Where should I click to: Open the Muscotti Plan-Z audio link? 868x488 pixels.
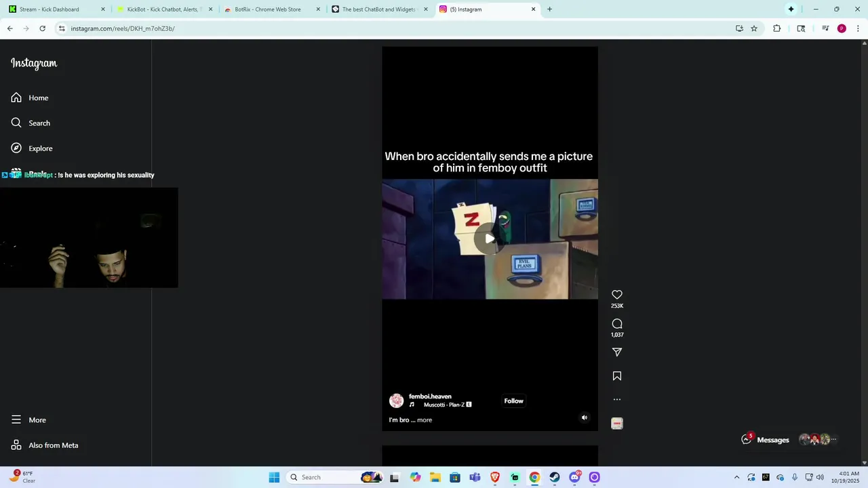coord(444,405)
